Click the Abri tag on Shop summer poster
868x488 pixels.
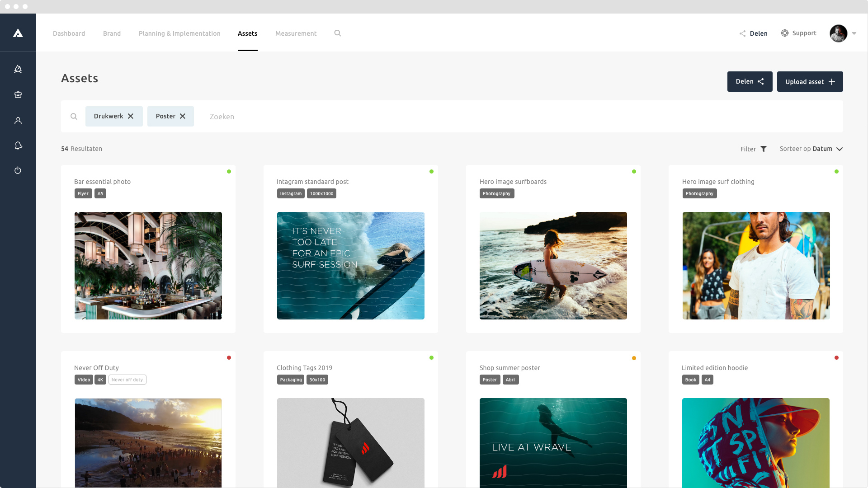click(511, 380)
